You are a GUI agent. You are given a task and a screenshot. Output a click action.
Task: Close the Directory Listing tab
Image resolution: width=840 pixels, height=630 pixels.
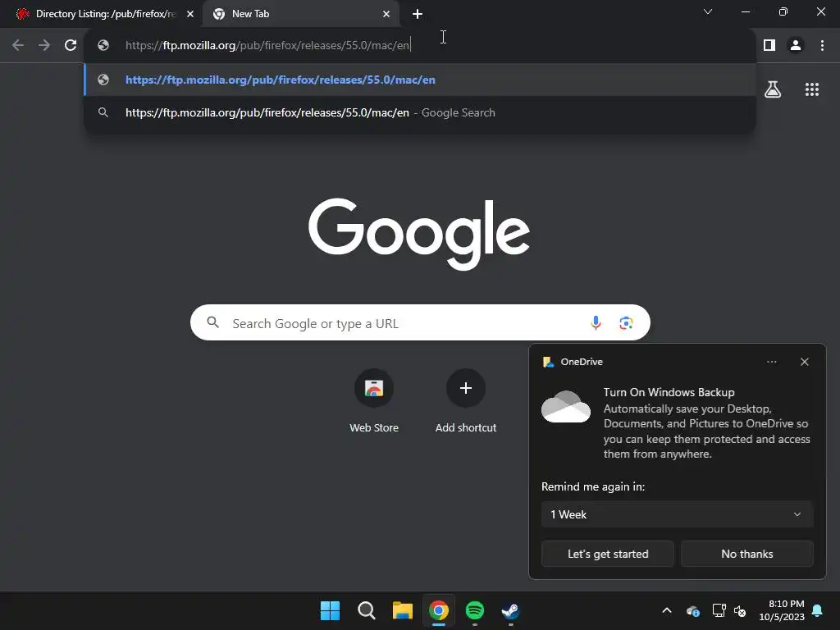190,14
